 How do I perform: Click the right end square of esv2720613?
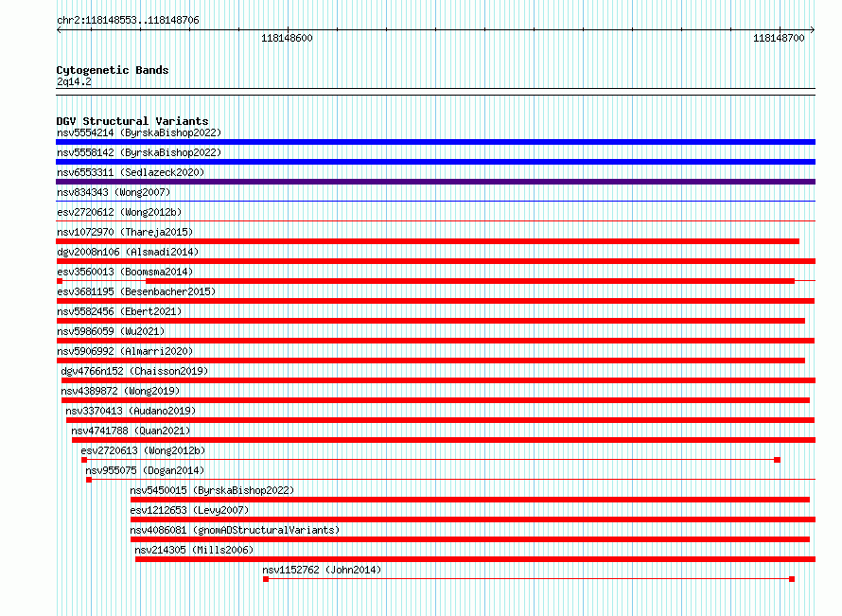[777, 460]
